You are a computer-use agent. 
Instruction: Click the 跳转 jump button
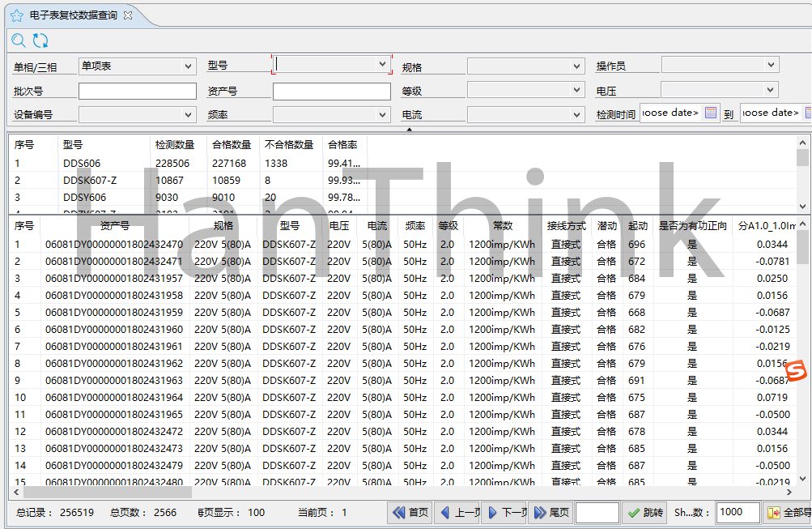[x=645, y=512]
